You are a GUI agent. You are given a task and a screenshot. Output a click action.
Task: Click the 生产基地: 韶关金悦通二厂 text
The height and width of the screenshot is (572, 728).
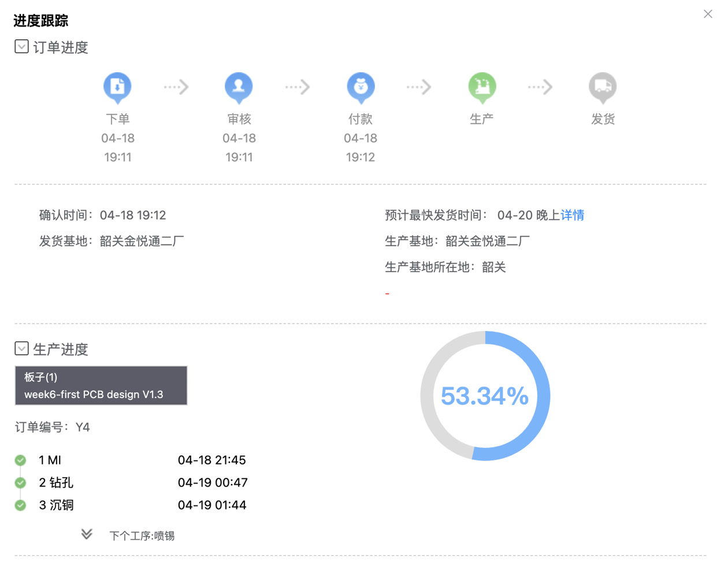click(458, 242)
